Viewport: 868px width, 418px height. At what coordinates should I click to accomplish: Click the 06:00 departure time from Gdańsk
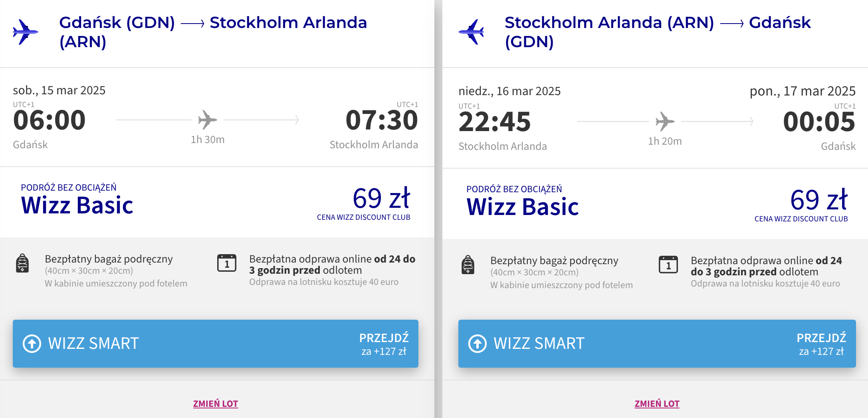pyautogui.click(x=50, y=120)
